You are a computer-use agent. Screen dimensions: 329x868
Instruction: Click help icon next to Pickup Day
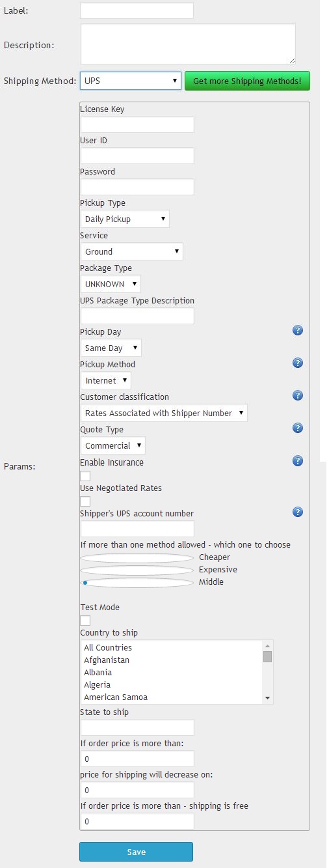point(298,330)
